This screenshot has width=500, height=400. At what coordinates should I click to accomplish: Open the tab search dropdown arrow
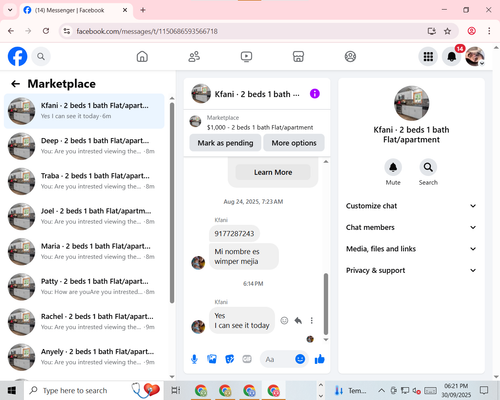(10, 10)
